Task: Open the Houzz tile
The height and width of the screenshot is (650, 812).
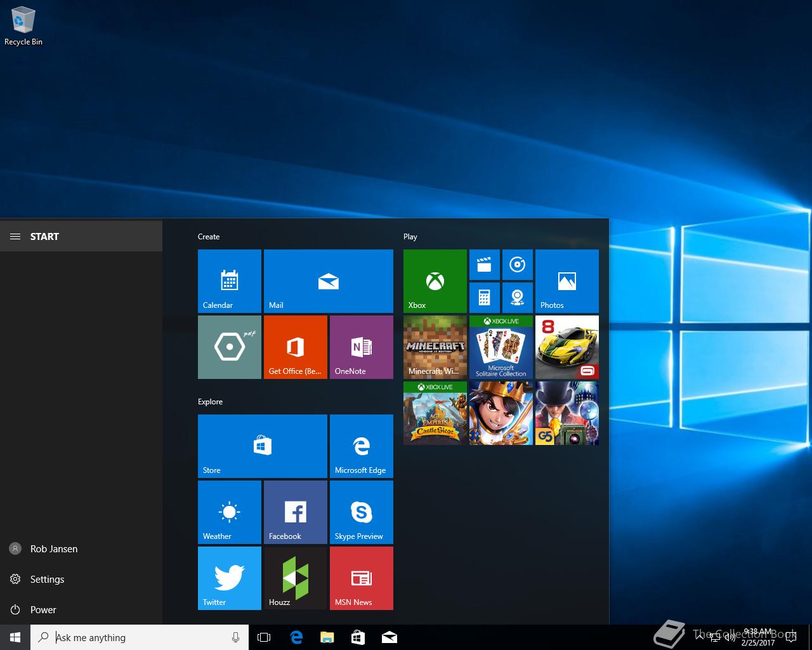Action: click(296, 578)
